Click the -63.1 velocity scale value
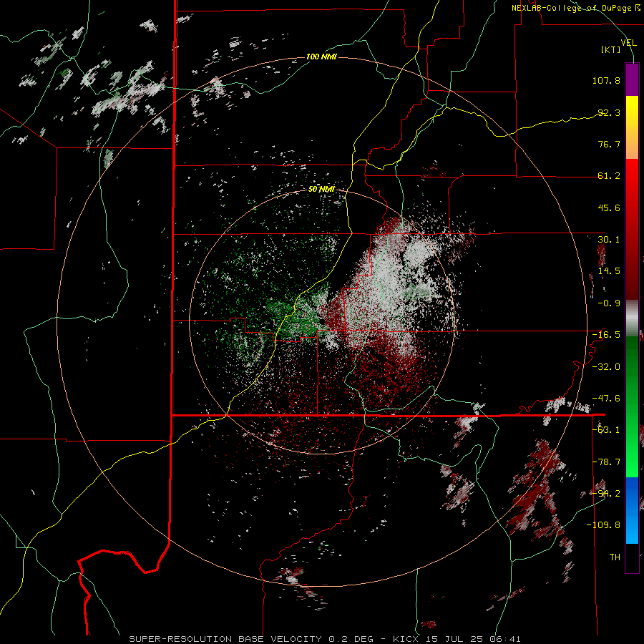This screenshot has height=644, width=644. tap(606, 430)
